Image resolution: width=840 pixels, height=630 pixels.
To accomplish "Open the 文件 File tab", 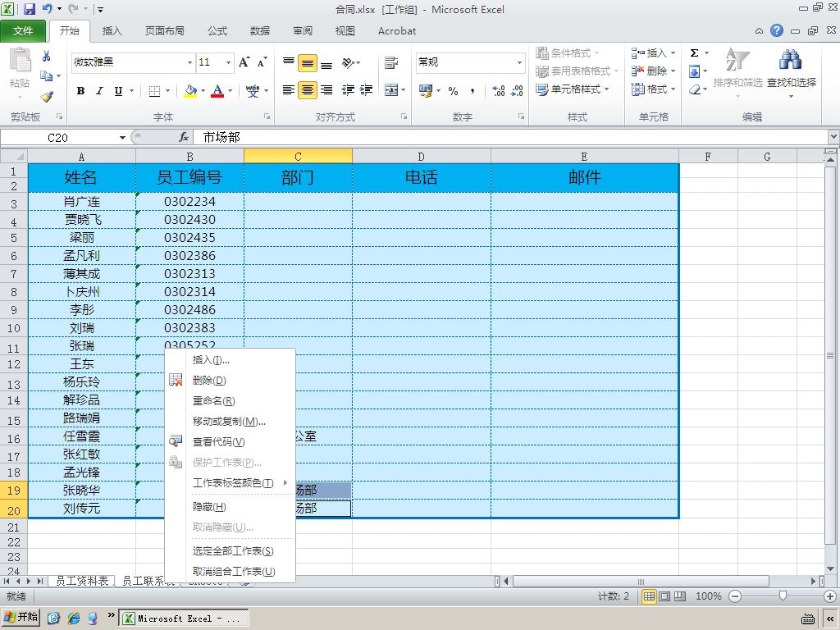I will tap(23, 31).
